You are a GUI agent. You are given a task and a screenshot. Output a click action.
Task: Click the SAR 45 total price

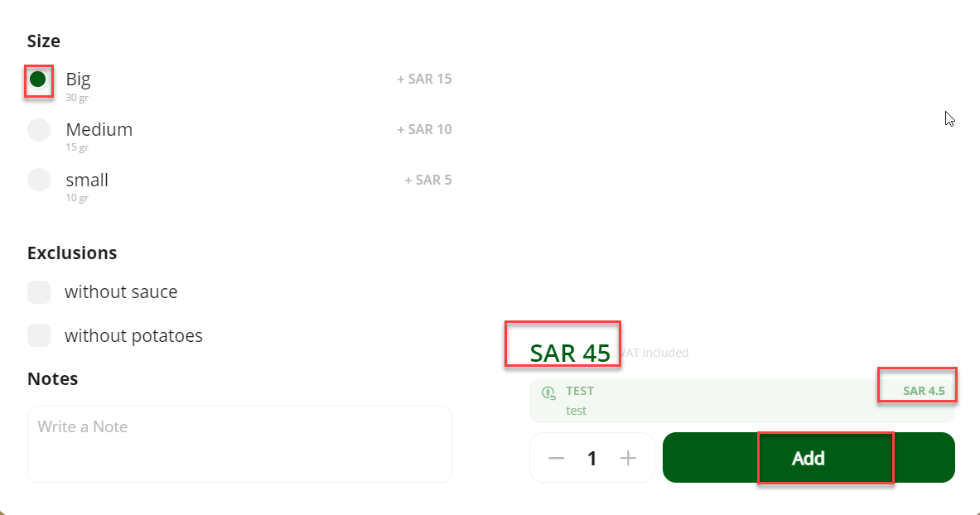click(570, 353)
